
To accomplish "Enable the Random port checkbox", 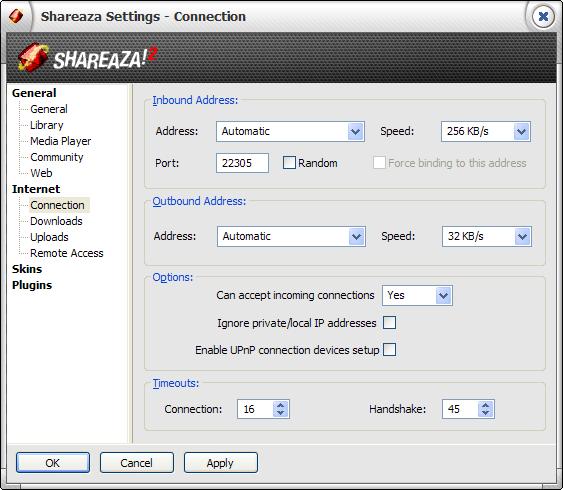I will pos(289,163).
